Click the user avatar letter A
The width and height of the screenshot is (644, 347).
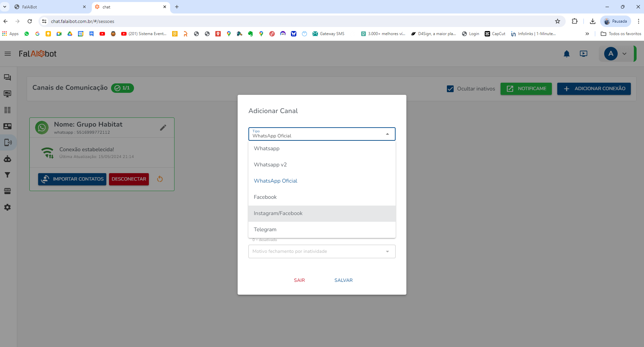tap(611, 54)
